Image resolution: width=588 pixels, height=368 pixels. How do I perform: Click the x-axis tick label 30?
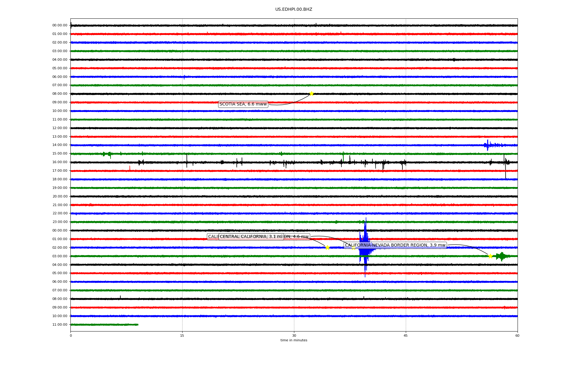(294, 335)
